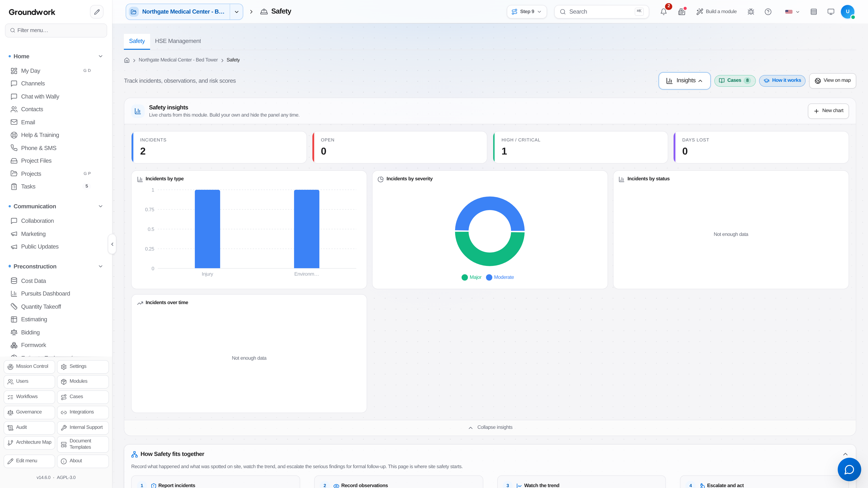Open Governance from bottom menu
868x488 pixels.
[29, 412]
